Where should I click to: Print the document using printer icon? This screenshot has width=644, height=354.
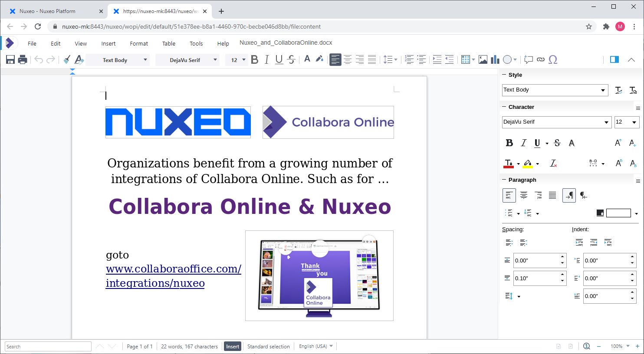point(23,60)
